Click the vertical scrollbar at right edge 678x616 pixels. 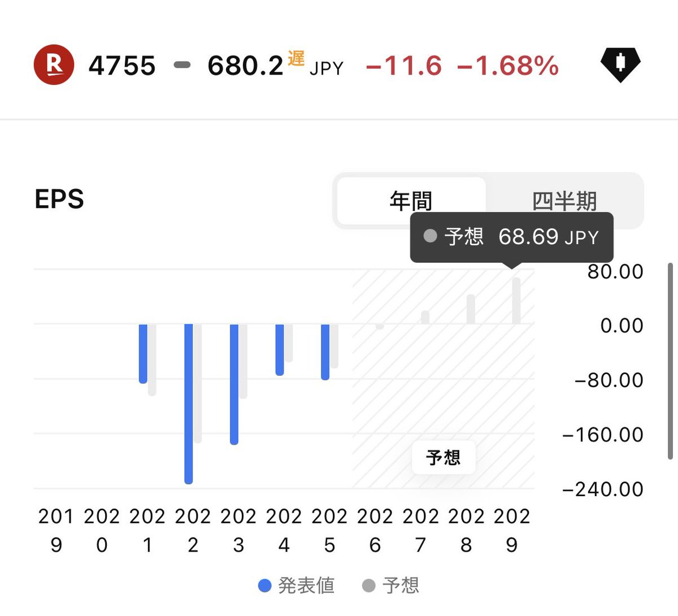670,361
